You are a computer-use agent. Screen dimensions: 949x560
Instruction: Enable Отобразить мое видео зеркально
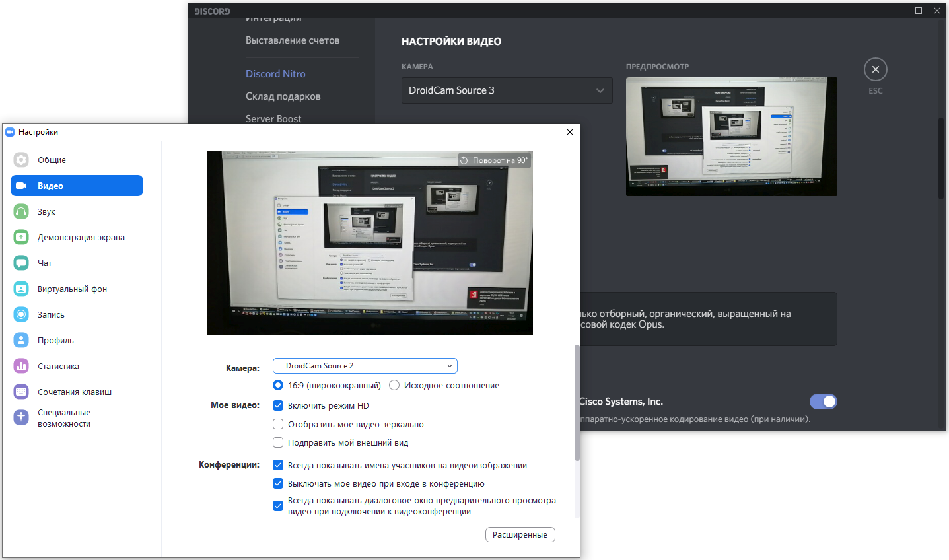[278, 424]
